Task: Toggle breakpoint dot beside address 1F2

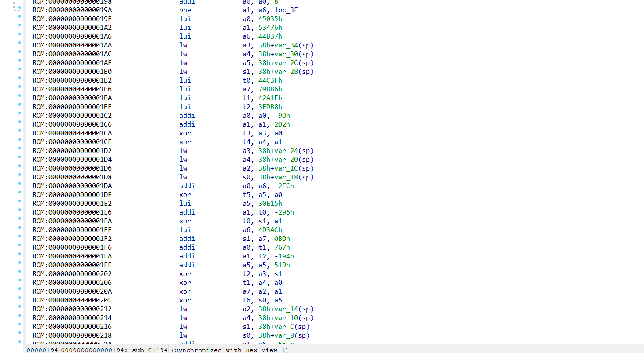Action: click(x=20, y=236)
